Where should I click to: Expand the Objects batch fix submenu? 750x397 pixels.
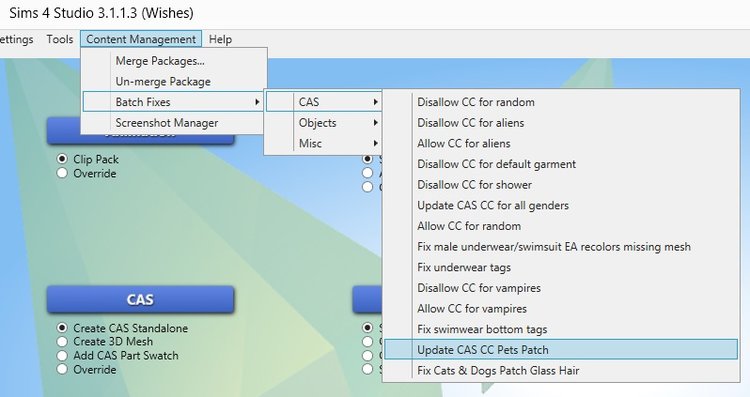pos(323,122)
